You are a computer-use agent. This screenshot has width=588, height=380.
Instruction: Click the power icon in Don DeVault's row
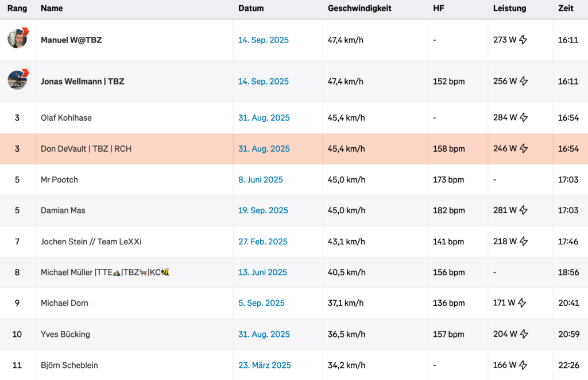(x=523, y=149)
